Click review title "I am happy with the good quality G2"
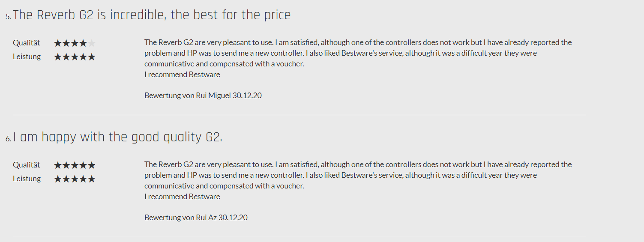 [x=117, y=137]
